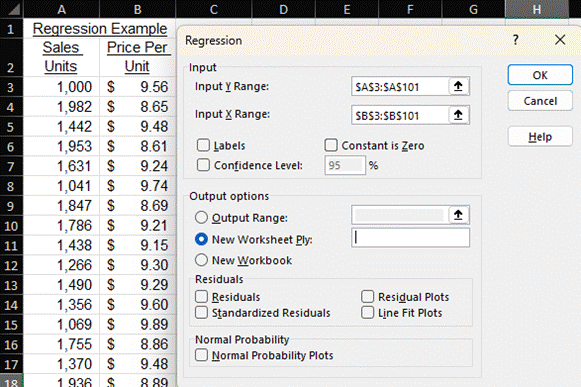This screenshot has height=387, width=581.
Task: Click range selector icon for Input Y Range
Action: tap(458, 86)
